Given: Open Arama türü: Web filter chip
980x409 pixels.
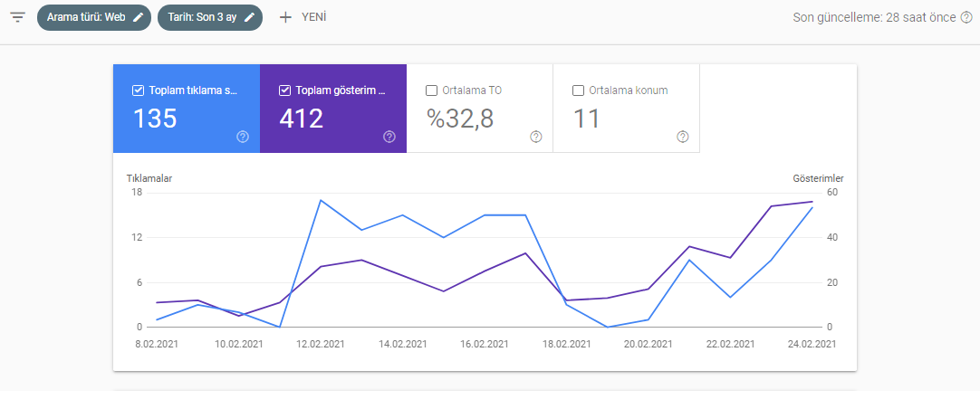Looking at the screenshot, I should [94, 17].
